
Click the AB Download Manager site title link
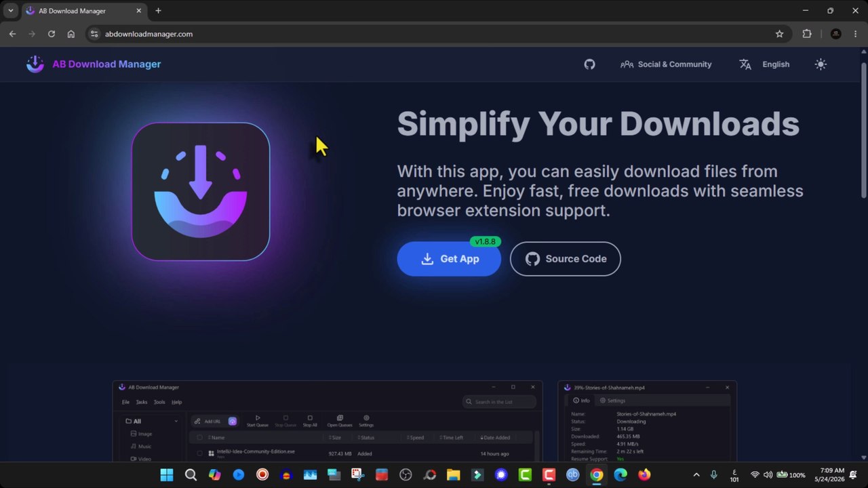[106, 64]
